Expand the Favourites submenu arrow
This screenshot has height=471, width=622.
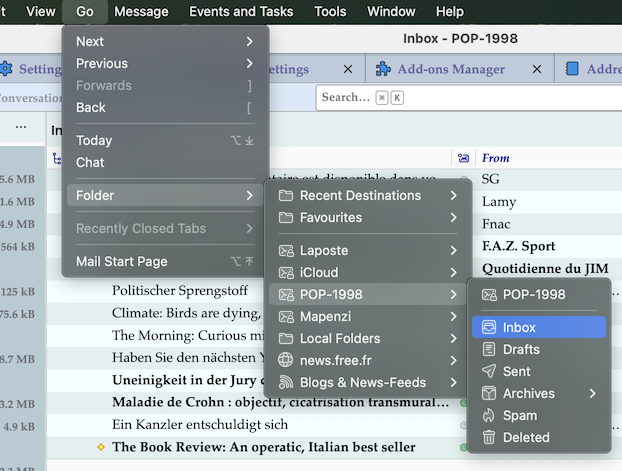pos(454,217)
